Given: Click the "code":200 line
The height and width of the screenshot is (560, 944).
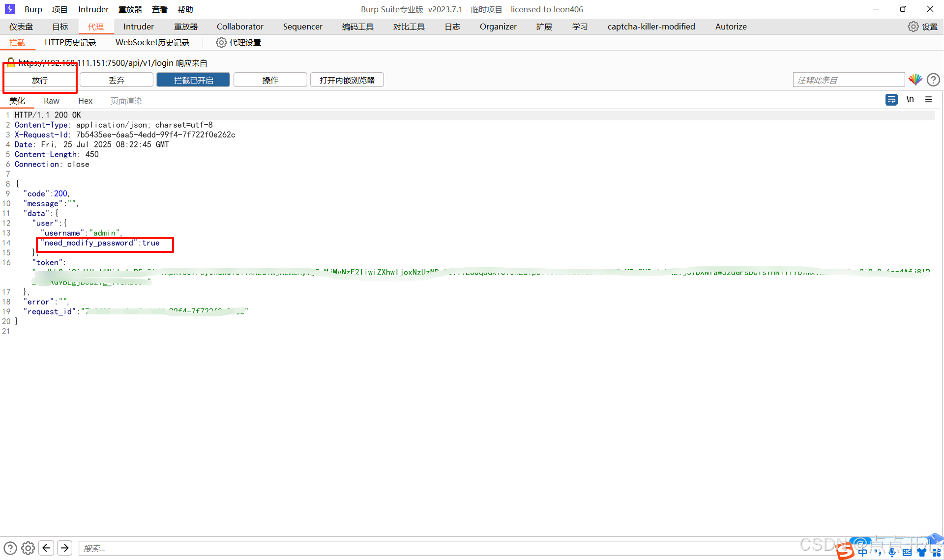Looking at the screenshot, I should 47,194.
